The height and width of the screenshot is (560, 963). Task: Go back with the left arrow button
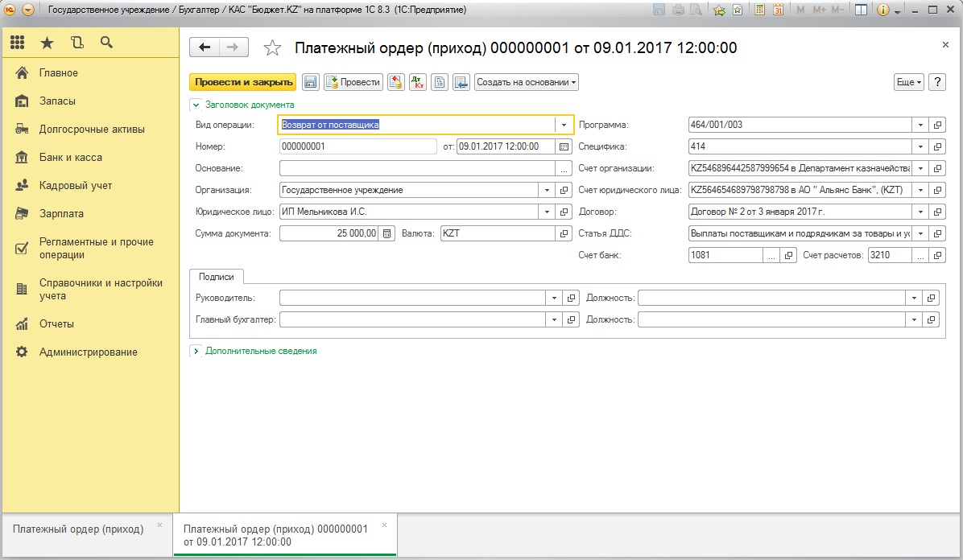(x=205, y=47)
